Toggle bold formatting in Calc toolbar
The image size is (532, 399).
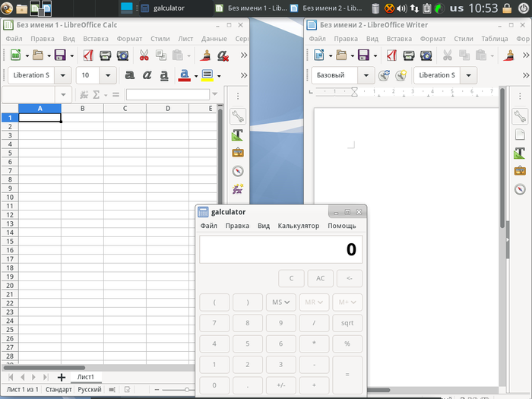click(129, 75)
